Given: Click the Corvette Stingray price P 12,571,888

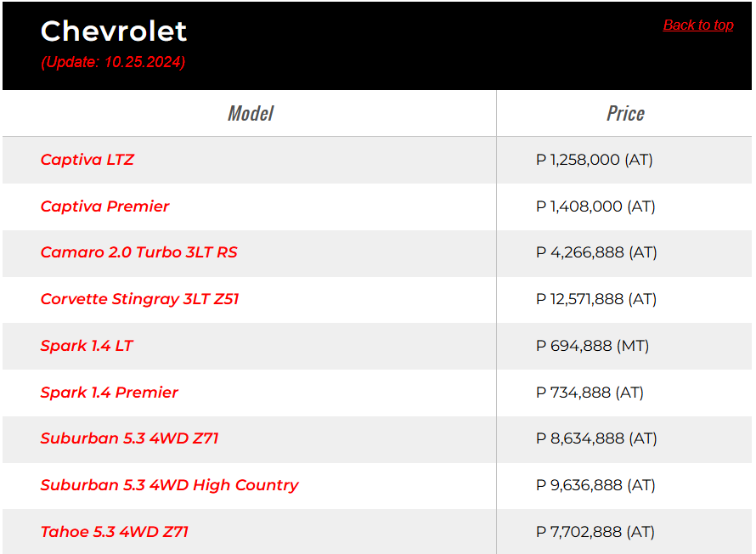Looking at the screenshot, I should pos(596,299).
